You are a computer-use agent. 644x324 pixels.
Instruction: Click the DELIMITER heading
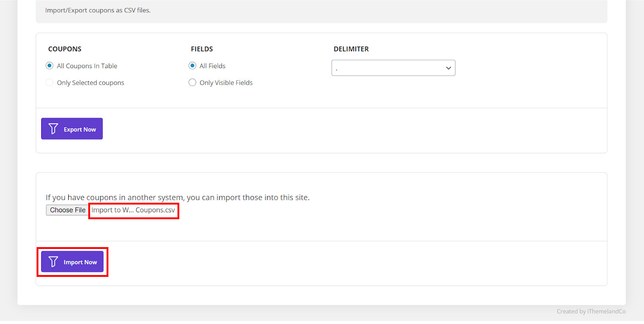(x=351, y=49)
